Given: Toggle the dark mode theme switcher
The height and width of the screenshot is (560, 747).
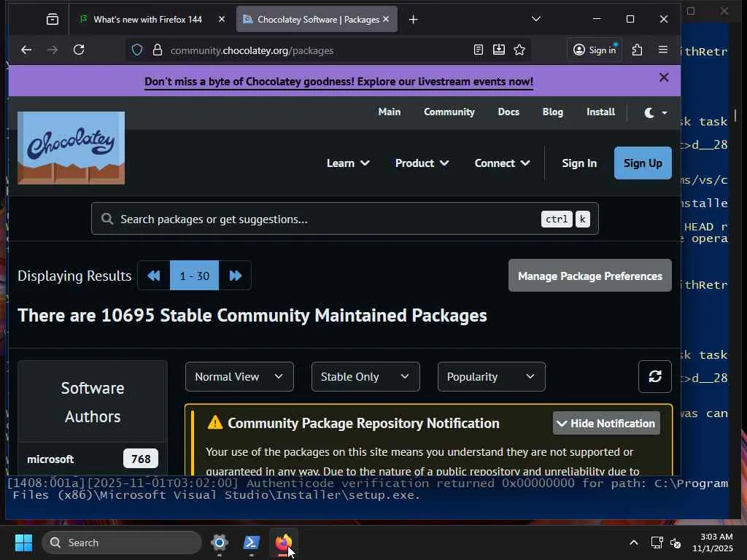Looking at the screenshot, I should (655, 113).
